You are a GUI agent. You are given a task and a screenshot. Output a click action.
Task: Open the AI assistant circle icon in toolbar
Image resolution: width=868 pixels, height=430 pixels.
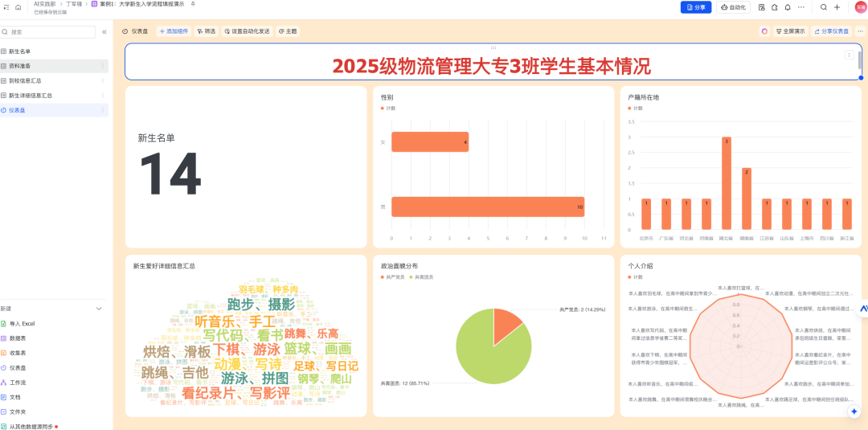(x=764, y=31)
